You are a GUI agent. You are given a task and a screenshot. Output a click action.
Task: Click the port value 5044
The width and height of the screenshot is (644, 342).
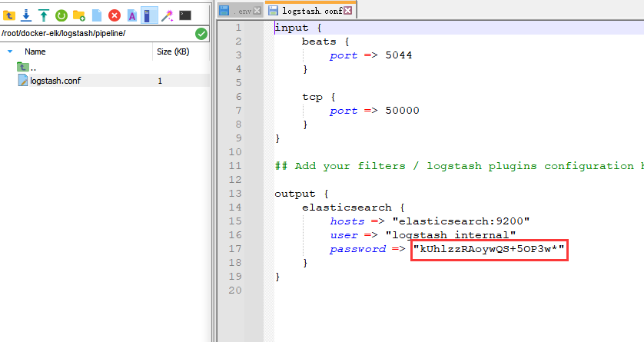click(x=398, y=55)
